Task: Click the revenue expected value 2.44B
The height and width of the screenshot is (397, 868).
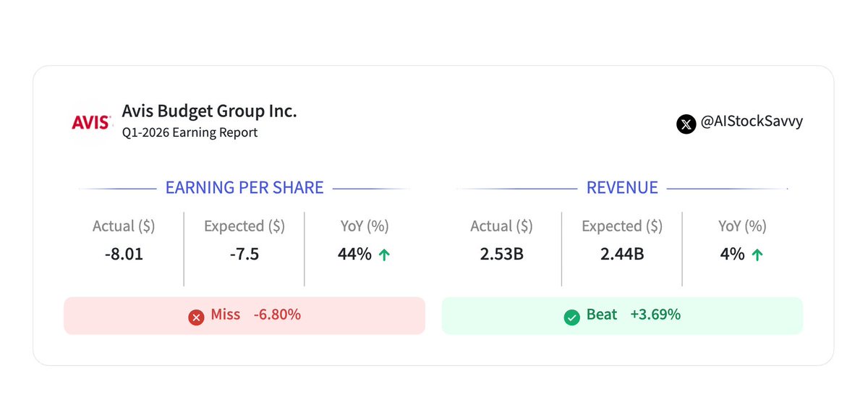Action: click(622, 255)
